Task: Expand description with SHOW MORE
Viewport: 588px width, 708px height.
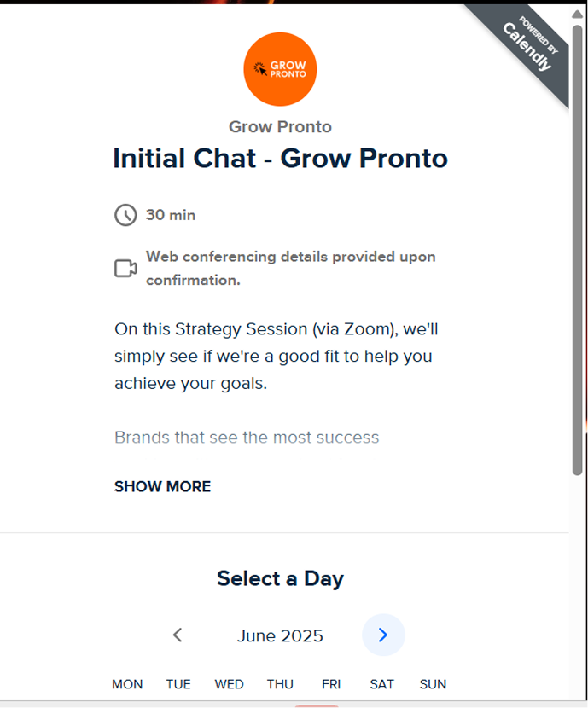Action: coord(162,487)
